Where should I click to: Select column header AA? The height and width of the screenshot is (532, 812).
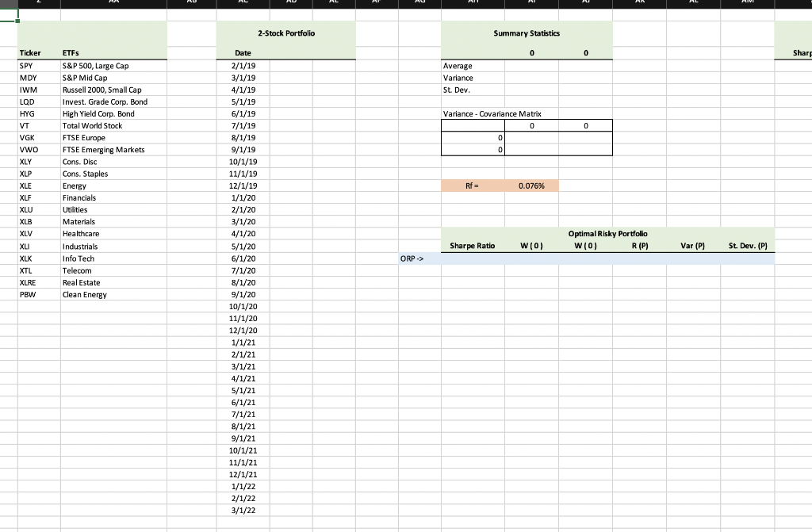coord(113,2)
